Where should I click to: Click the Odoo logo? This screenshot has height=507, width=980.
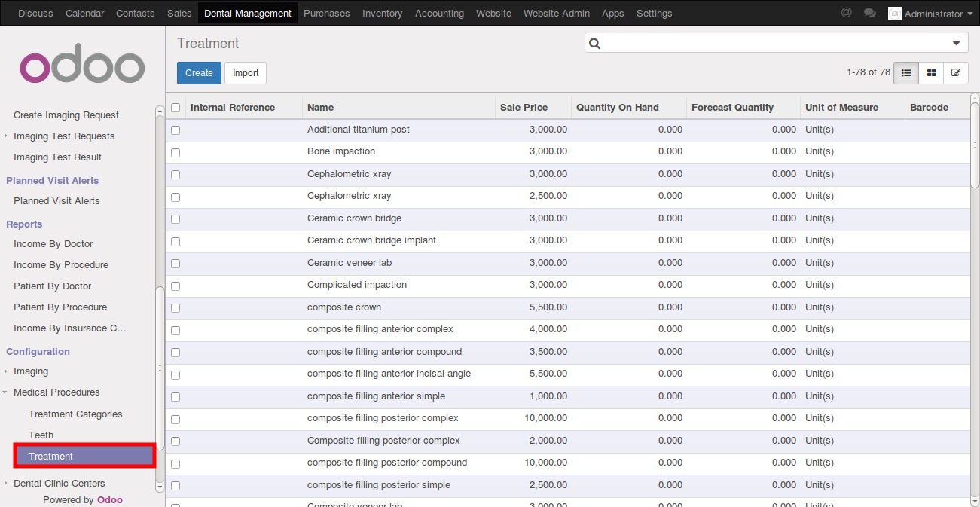point(82,67)
